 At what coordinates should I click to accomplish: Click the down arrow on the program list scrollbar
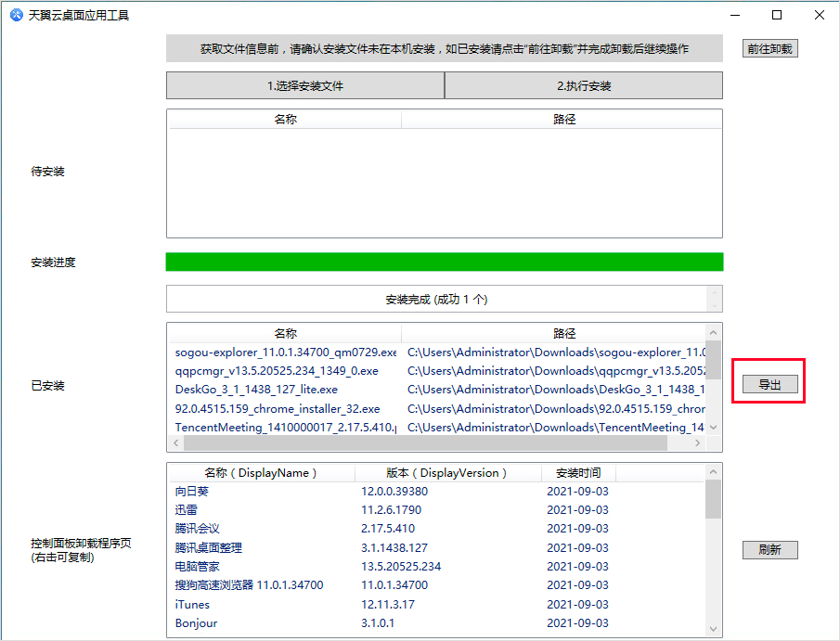pos(713,629)
